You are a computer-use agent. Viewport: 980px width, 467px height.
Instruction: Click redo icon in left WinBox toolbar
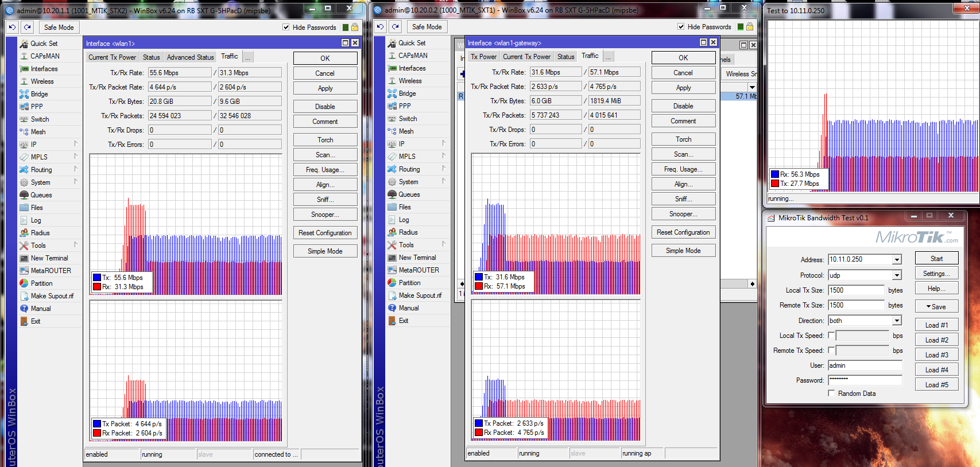click(27, 27)
